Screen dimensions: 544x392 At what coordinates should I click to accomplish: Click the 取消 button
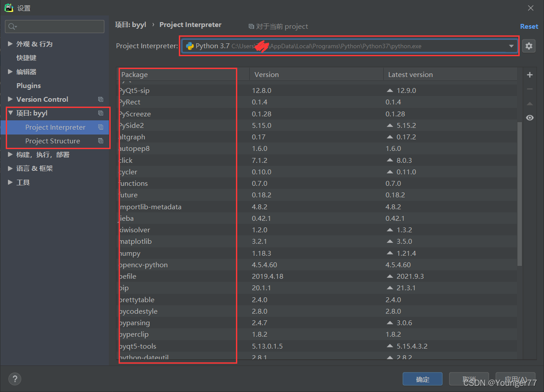(x=469, y=379)
